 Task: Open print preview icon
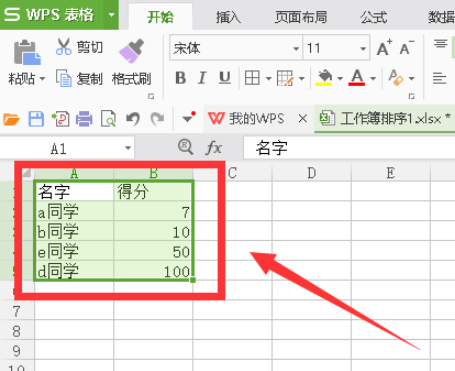tap(108, 119)
